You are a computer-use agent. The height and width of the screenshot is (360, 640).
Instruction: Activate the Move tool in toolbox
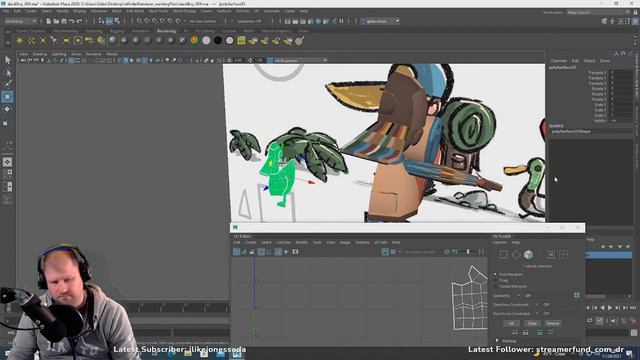7,97
